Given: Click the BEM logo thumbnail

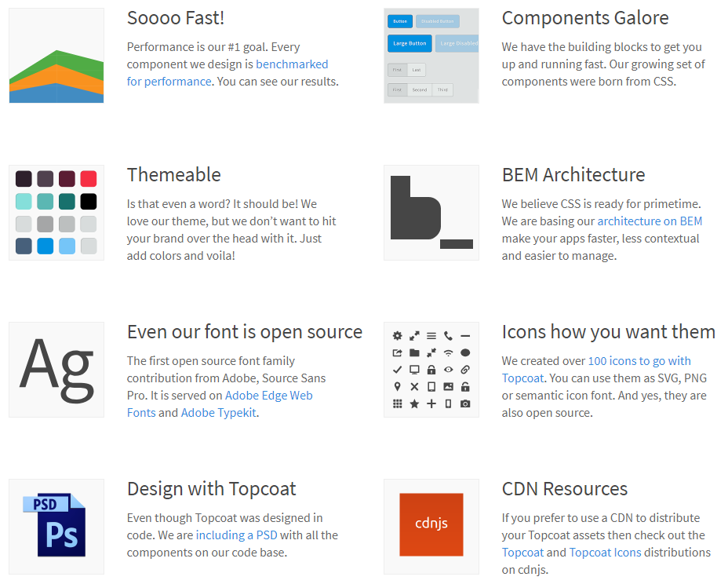Looking at the screenshot, I should coord(431,213).
